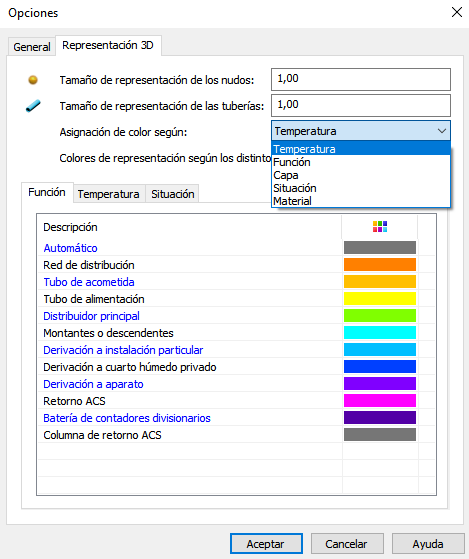Open help with the Ayuda button
Image resolution: width=469 pixels, height=559 pixels.
[428, 544]
